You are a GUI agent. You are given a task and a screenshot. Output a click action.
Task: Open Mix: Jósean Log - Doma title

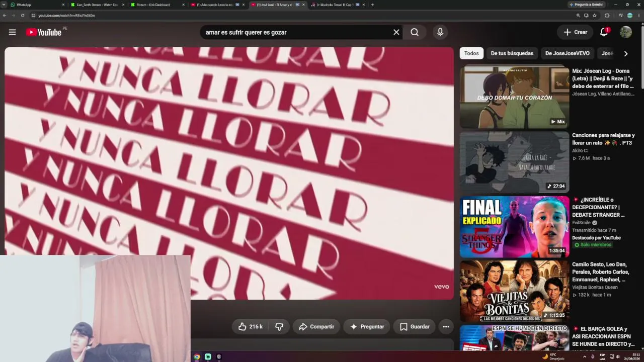tap(603, 78)
